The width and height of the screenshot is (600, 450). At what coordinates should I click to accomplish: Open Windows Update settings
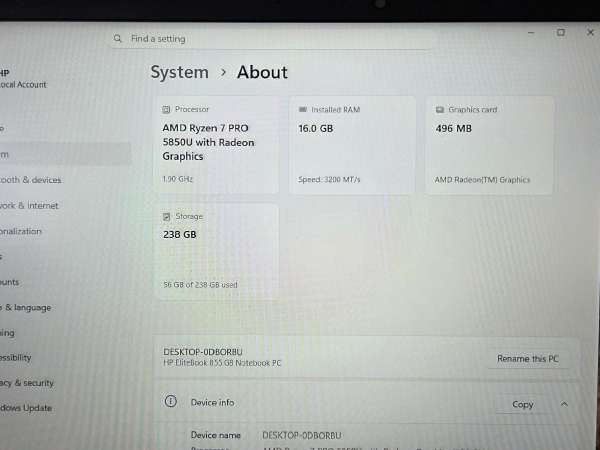coord(26,408)
